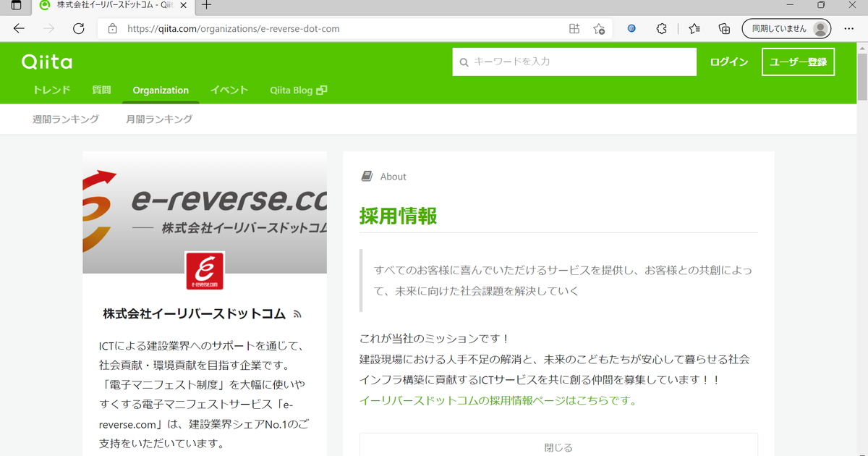This screenshot has width=868, height=456.
Task: Click the search magnifier icon
Action: 464,62
